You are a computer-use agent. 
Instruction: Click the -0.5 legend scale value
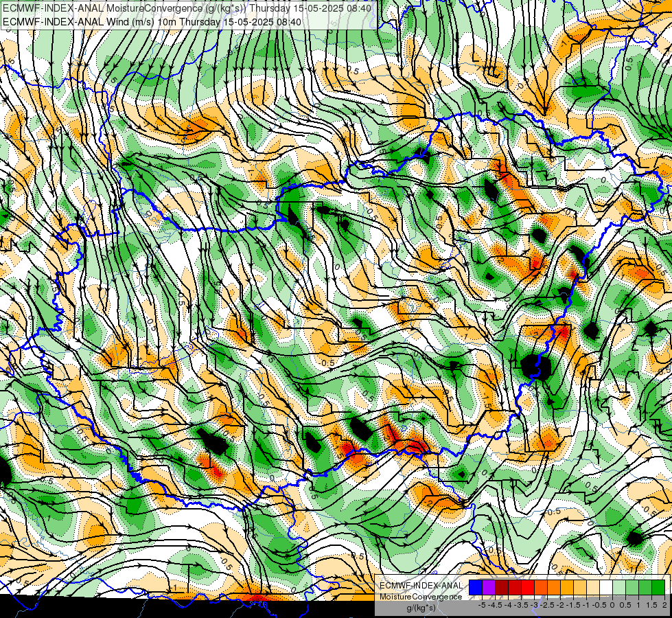click(x=599, y=605)
